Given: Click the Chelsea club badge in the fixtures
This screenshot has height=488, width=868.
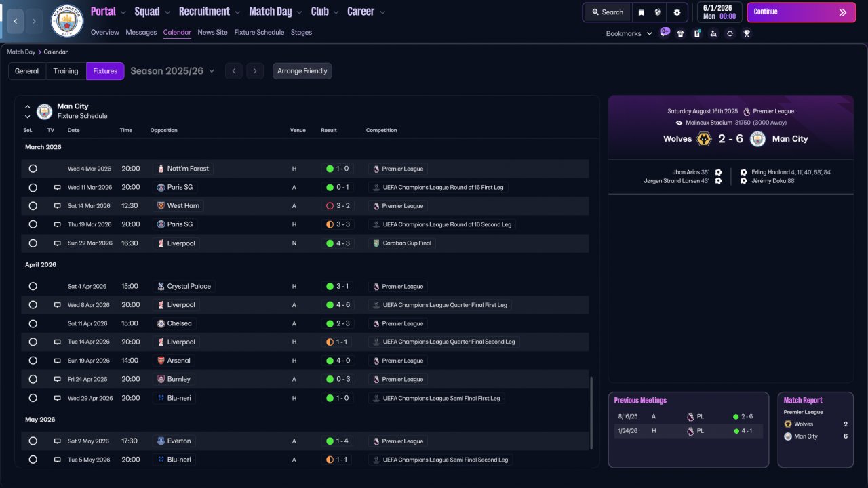Looking at the screenshot, I should coord(161,323).
